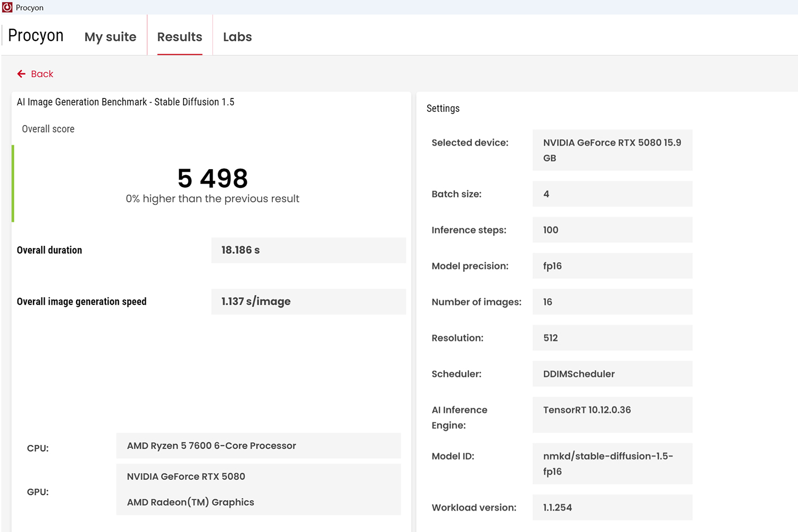Screen dimensions: 798x532
Task: Click the Procyon app icon in title bar
Action: pyautogui.click(x=7, y=7)
